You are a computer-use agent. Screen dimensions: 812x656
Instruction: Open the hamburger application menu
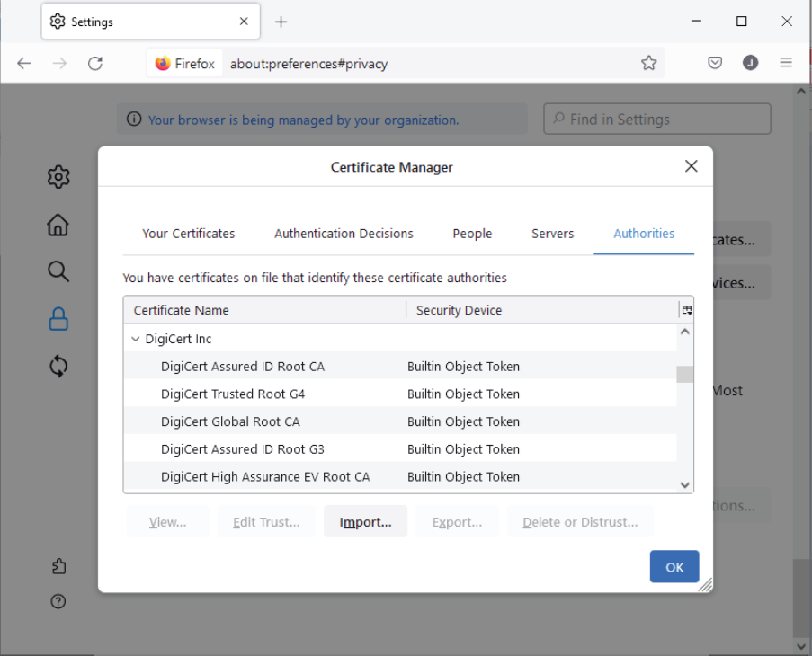(786, 63)
